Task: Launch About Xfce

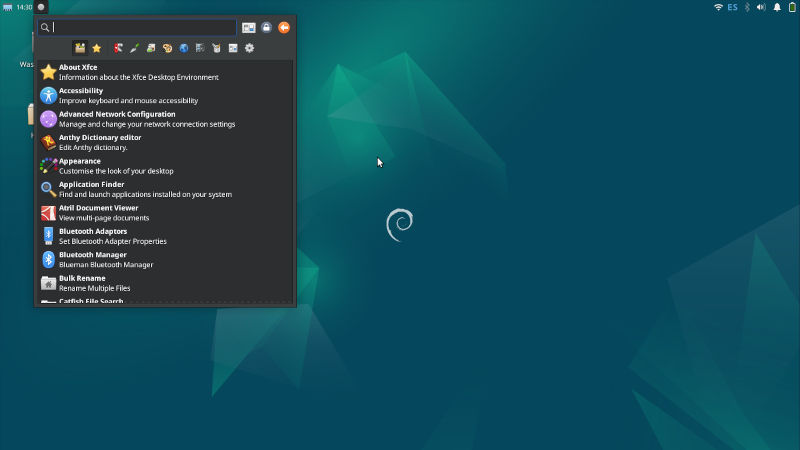Action: click(x=165, y=72)
